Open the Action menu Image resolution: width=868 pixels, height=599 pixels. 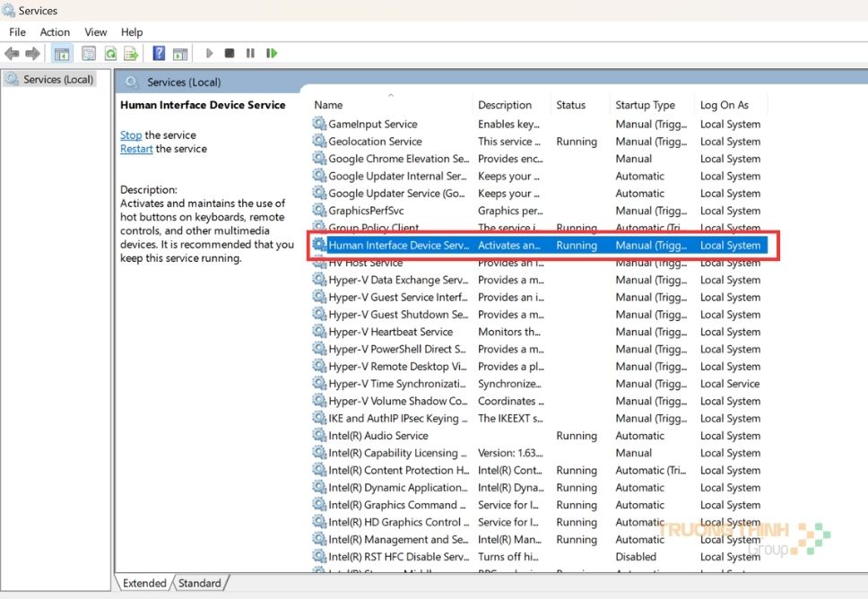[55, 32]
